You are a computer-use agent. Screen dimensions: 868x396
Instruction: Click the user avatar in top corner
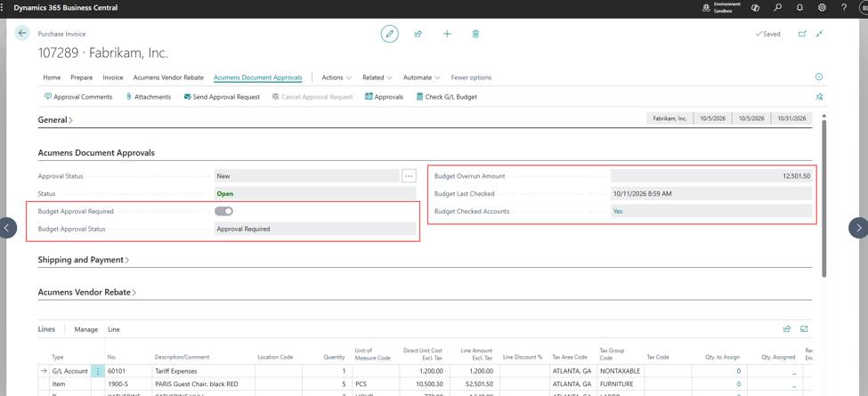tap(863, 8)
